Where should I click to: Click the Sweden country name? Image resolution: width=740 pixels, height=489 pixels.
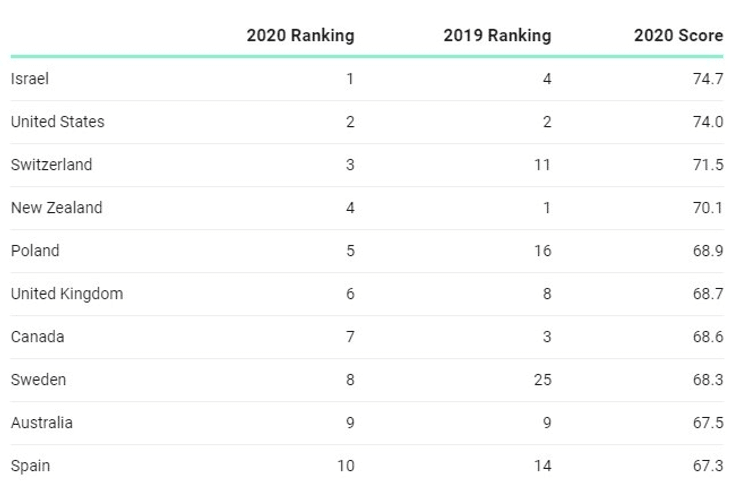tap(38, 380)
